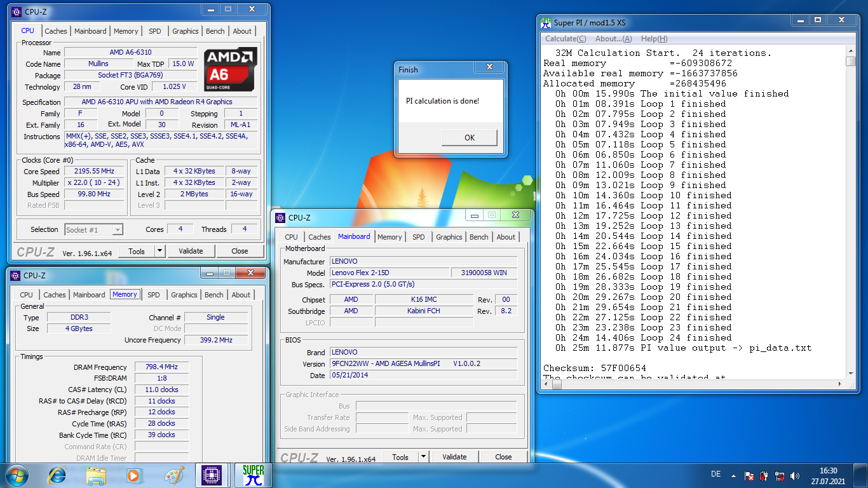868x488 pixels.
Task: Switch to Super PI via its taskbar icon
Action: coord(253,475)
